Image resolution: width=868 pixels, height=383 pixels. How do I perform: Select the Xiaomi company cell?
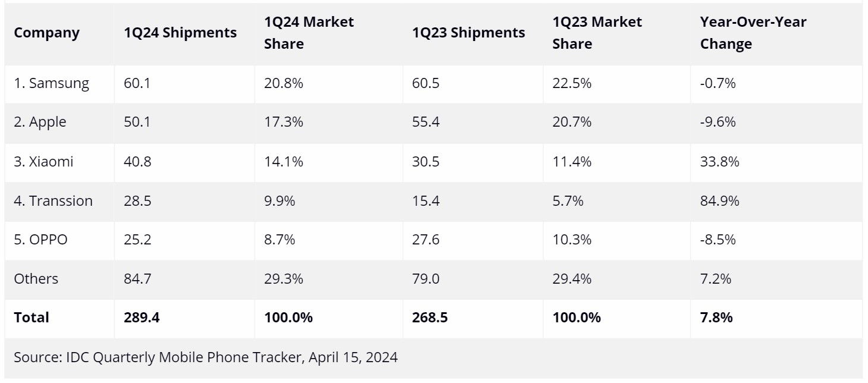tap(44, 161)
